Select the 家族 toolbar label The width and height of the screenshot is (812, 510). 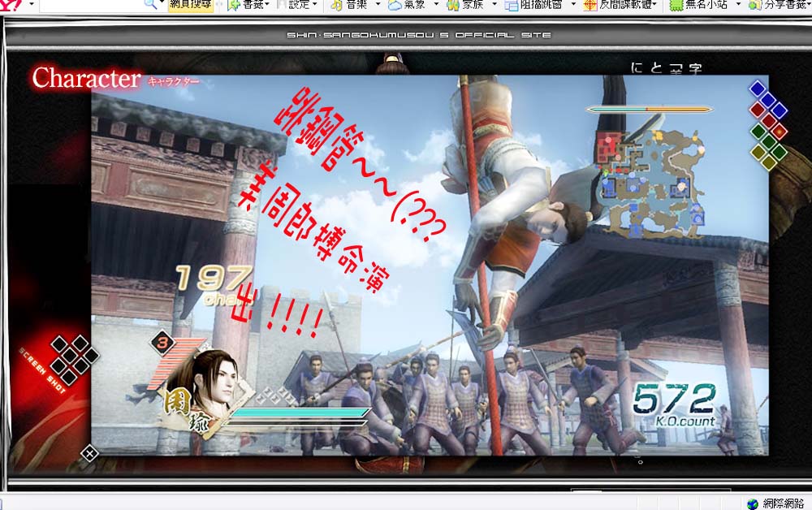tap(473, 4)
